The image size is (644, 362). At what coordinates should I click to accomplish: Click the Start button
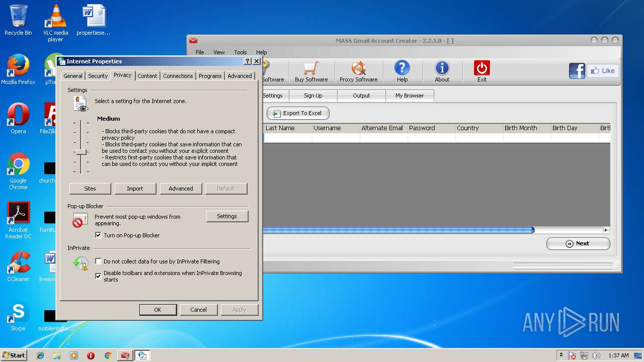[x=14, y=355]
